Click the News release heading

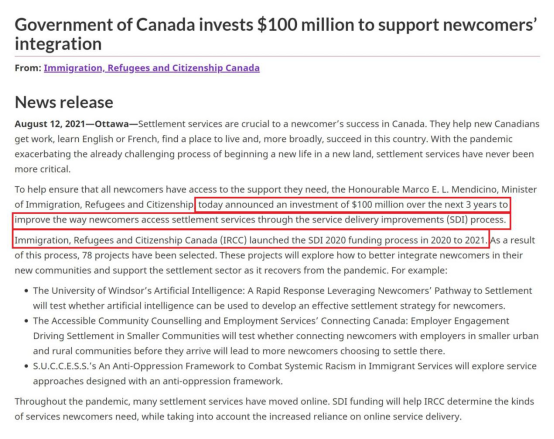coord(64,102)
